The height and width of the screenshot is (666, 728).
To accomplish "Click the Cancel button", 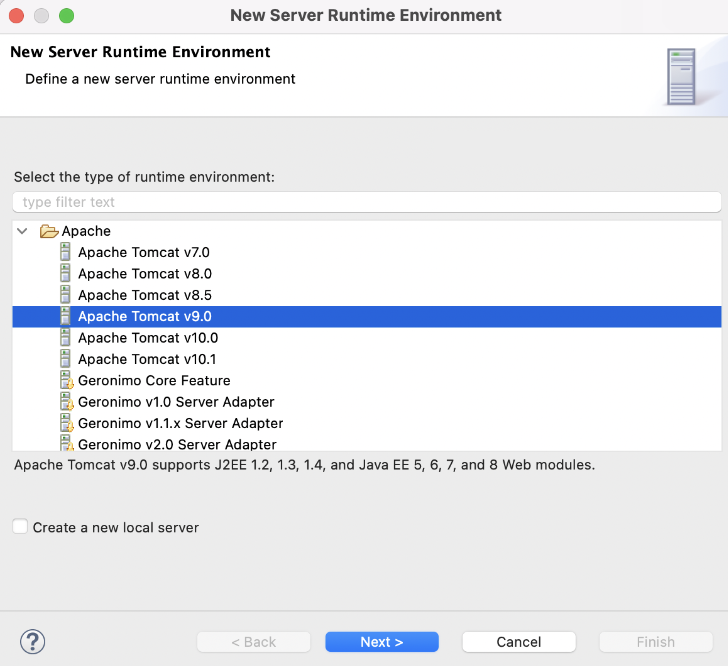I will tap(519, 642).
